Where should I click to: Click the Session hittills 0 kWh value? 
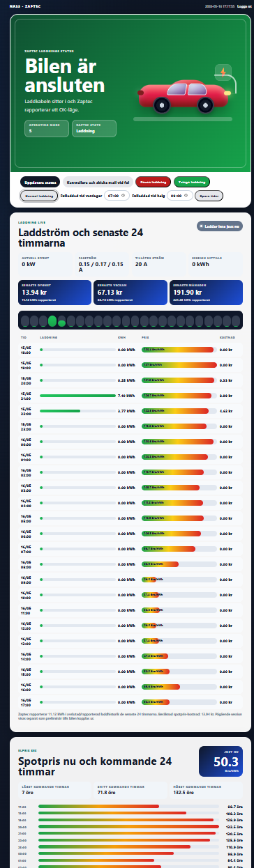click(201, 264)
